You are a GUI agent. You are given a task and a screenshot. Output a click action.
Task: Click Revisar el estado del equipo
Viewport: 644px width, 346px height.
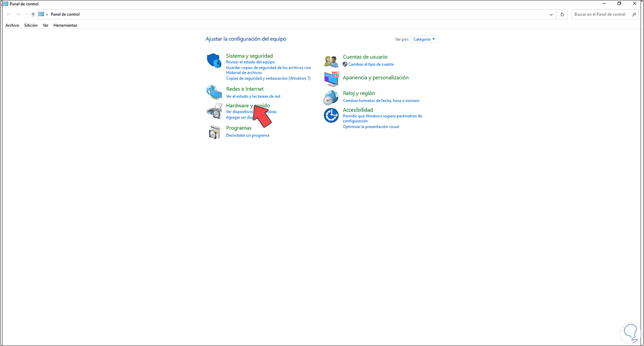[x=250, y=62]
